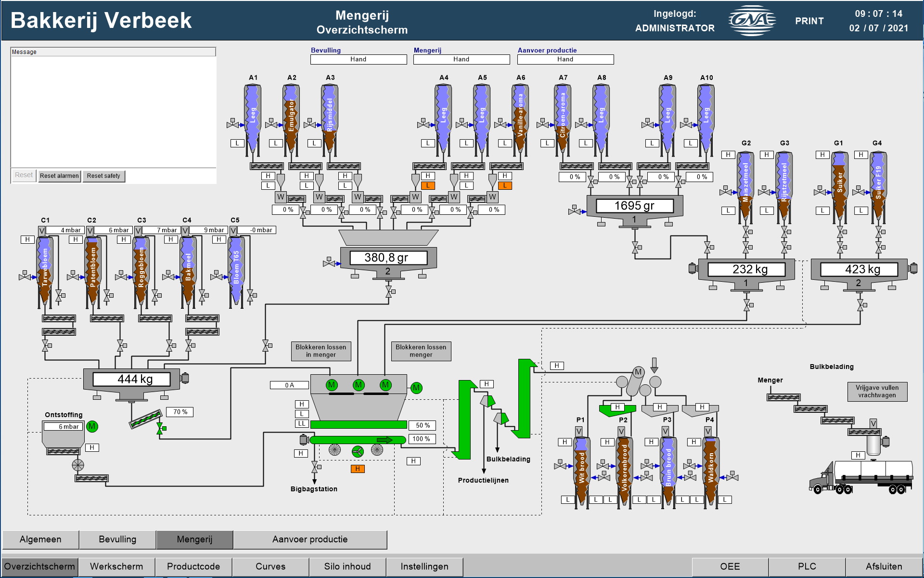Screen dimensions: 924x578
Task: Click the 1695 gr weight display
Action: (634, 206)
